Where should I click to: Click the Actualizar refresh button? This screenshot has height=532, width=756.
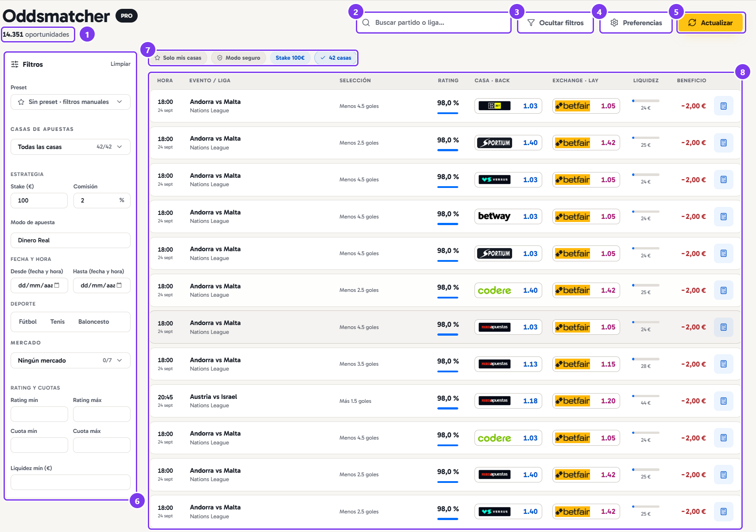710,23
